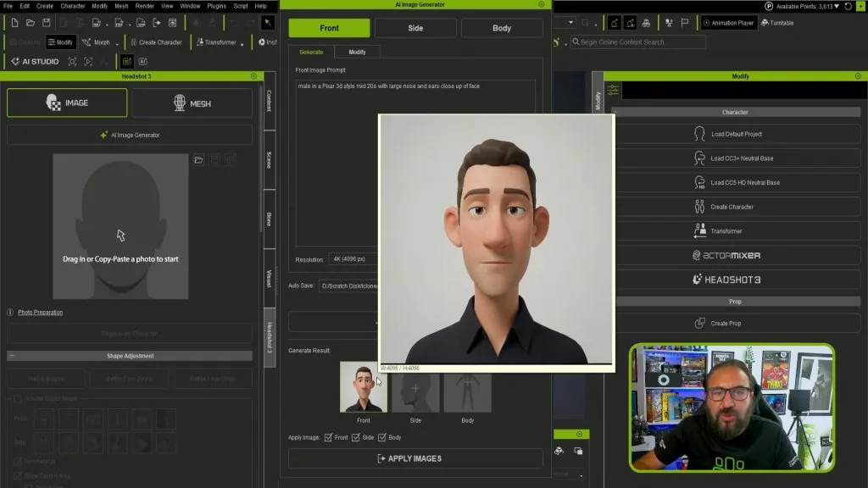Viewport: 868px width, 488px height.
Task: Click the second highlighted light-adjust icon
Action: pos(630,23)
